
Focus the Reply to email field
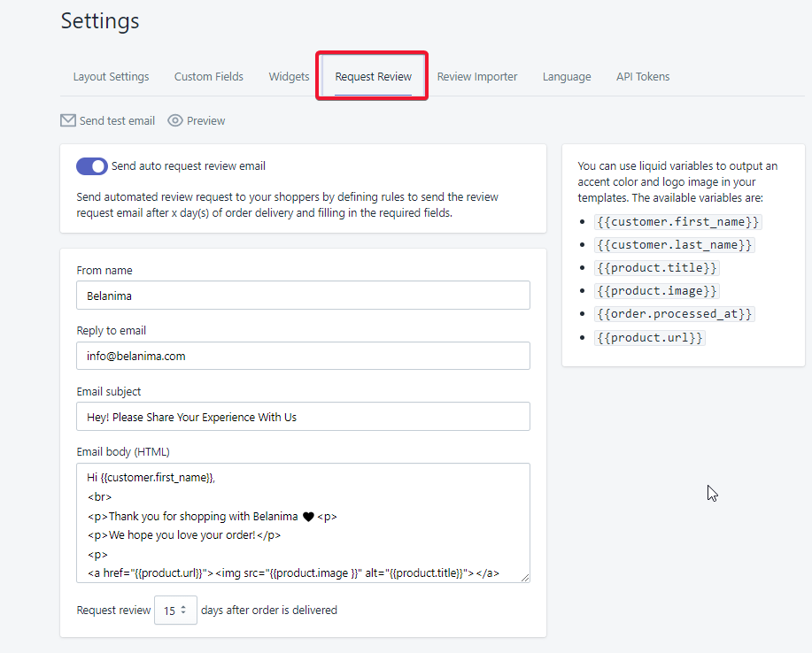tap(303, 356)
